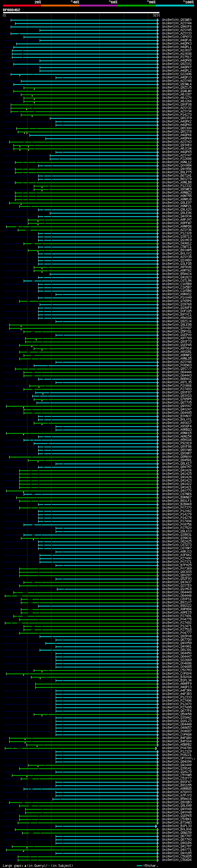
Task: Choose hit UniRef100_A1XKU7
Action: (x=176, y=50)
